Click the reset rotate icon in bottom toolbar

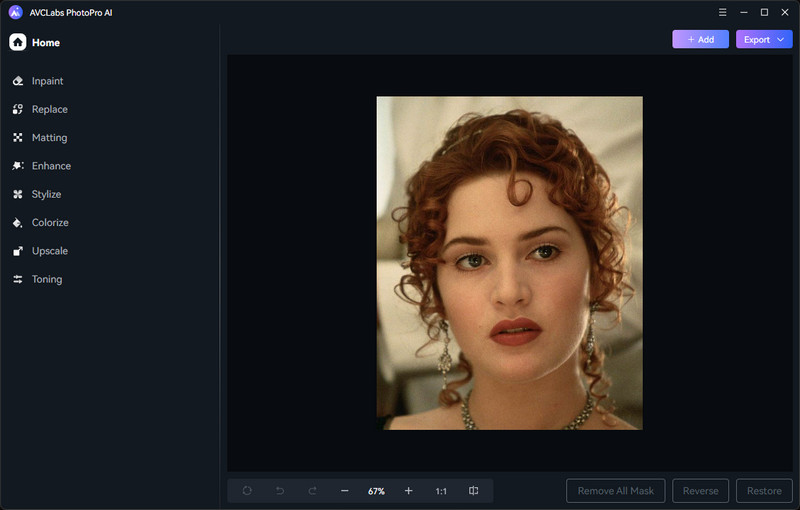(x=247, y=491)
